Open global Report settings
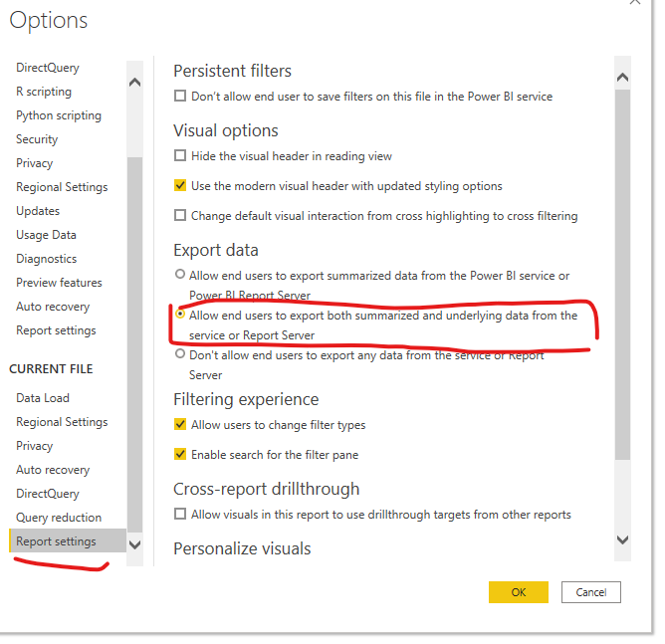The width and height of the screenshot is (665, 644). (56, 330)
